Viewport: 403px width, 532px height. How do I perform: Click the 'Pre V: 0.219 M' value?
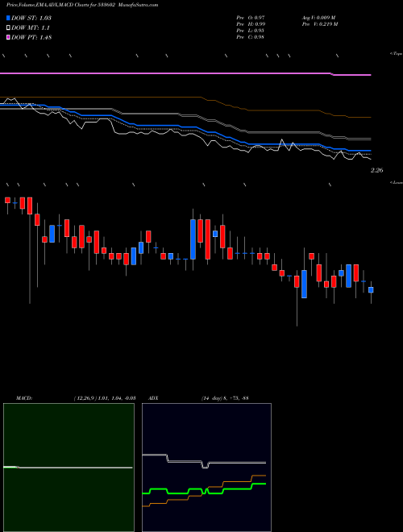[x=320, y=24]
